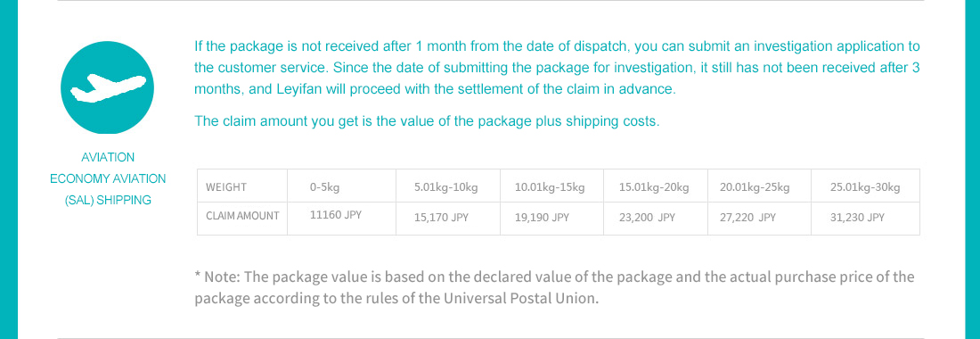Click the airplane icon in teal circle

108,87
